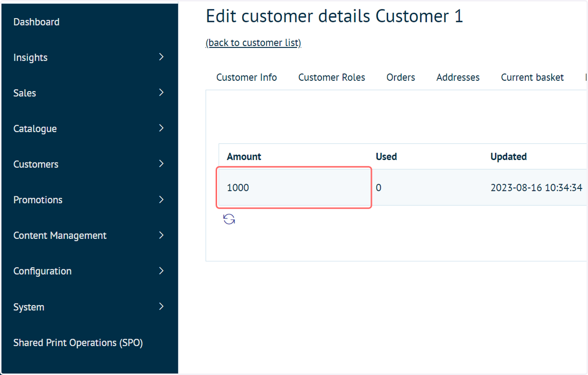Expand the Insights chevron arrow
Image resolution: width=588 pixels, height=375 pixels.
161,57
